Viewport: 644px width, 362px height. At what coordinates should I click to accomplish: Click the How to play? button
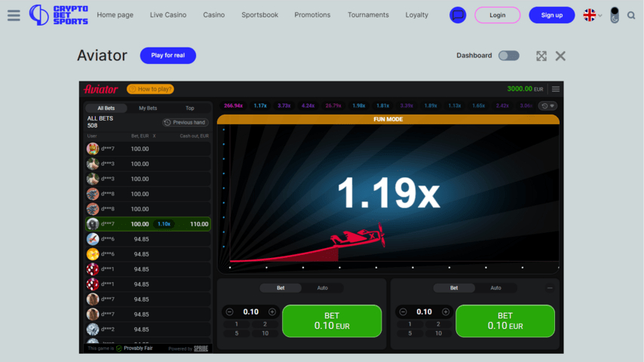[x=150, y=89]
